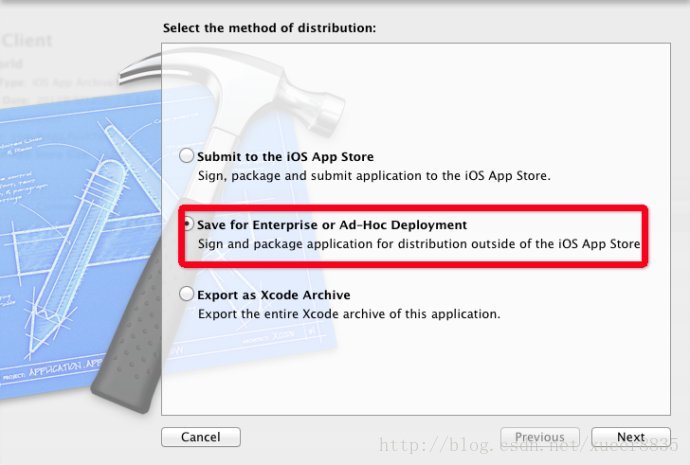Click the Xcode hammer blueprint icon
Viewport: 690px width, 465px height.
pos(172,229)
